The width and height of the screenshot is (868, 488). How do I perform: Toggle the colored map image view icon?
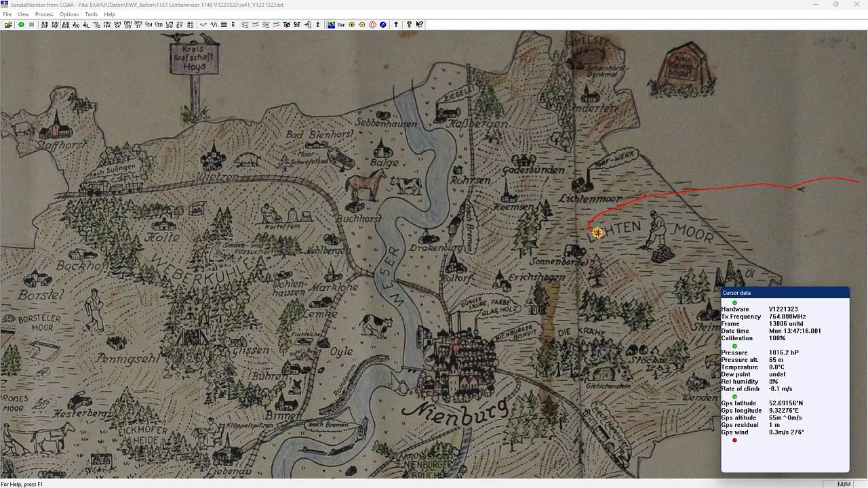(x=331, y=24)
